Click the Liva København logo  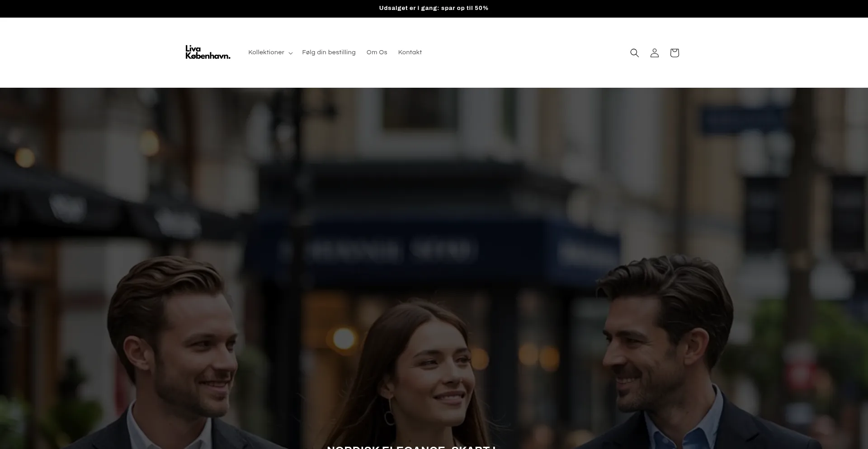pos(208,52)
